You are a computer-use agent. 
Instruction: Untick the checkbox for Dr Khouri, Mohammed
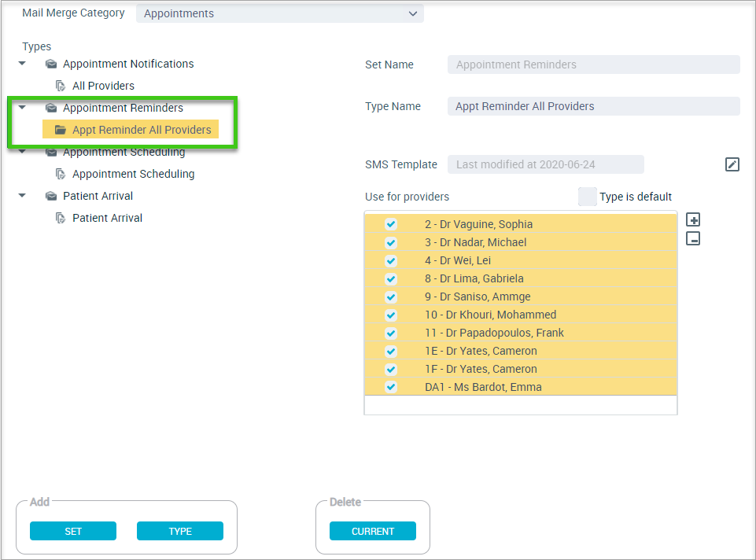click(x=391, y=315)
